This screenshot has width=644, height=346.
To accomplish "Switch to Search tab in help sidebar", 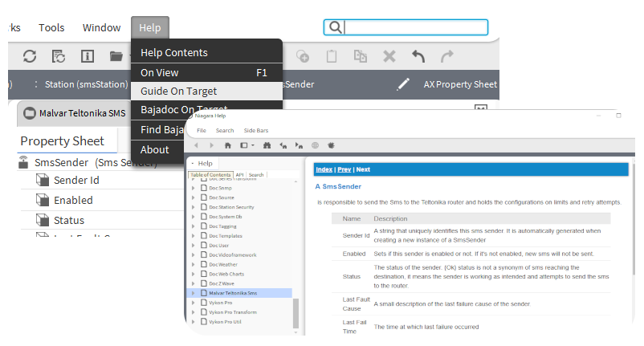I will [x=256, y=175].
